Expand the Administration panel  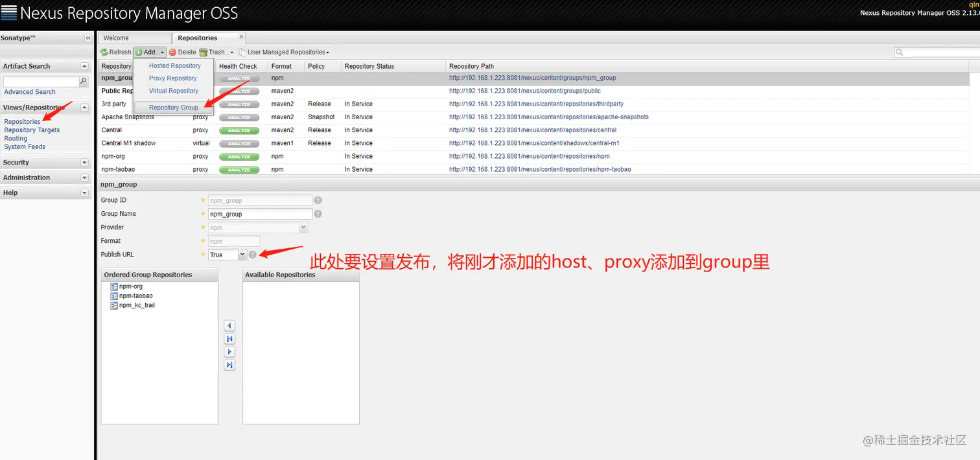tap(84, 178)
